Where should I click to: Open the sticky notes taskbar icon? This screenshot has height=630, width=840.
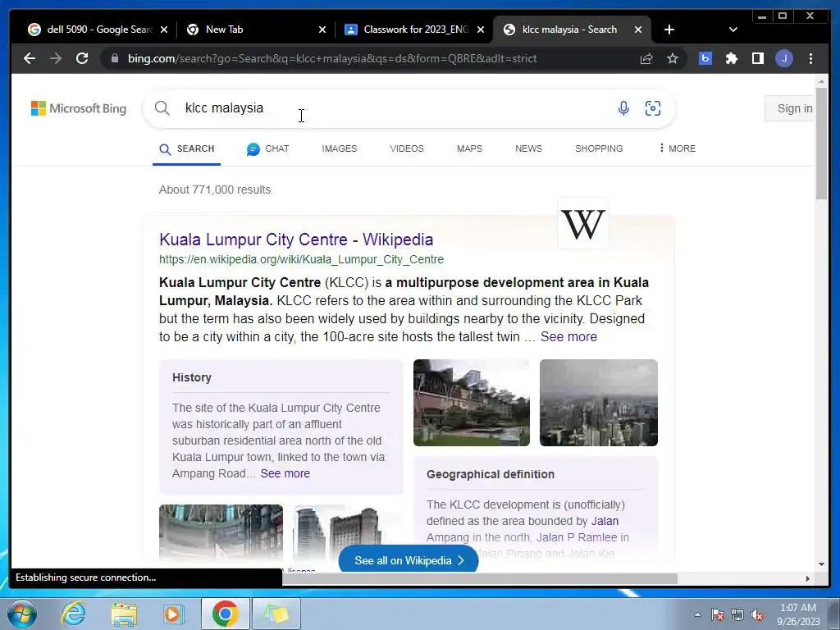pyautogui.click(x=276, y=614)
